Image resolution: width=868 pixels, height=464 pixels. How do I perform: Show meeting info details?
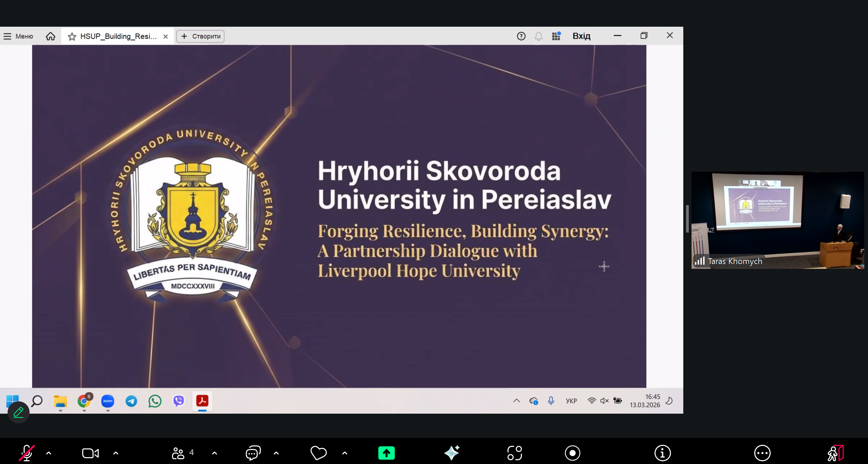(662, 453)
